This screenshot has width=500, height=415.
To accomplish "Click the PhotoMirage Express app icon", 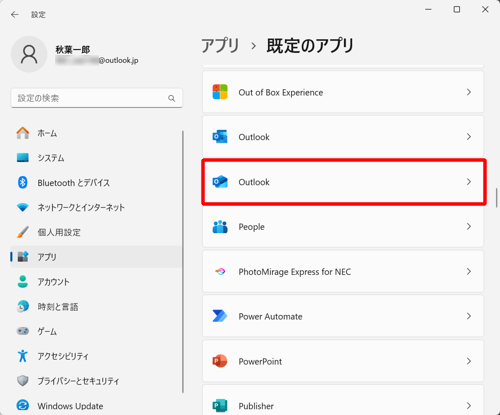I will (220, 271).
